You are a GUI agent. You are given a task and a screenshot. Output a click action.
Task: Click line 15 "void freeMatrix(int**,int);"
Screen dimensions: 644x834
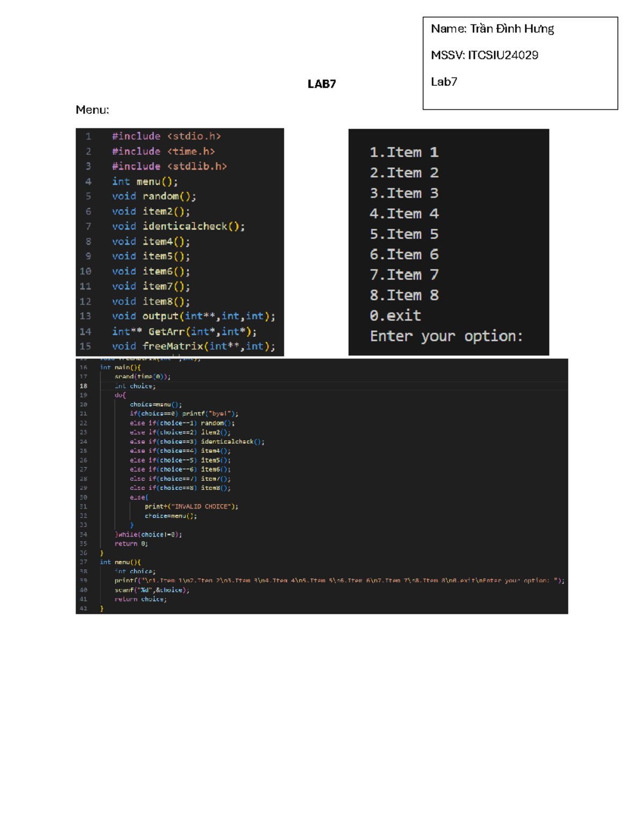194,346
